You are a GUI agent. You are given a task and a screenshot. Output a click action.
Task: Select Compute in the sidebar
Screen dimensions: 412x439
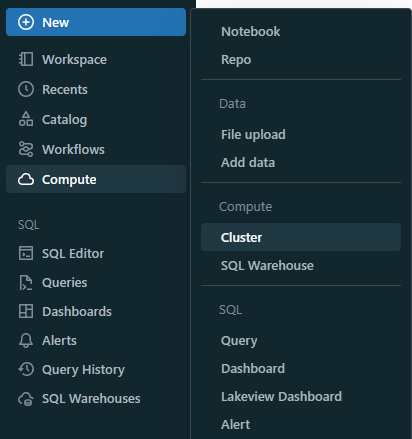click(96, 179)
